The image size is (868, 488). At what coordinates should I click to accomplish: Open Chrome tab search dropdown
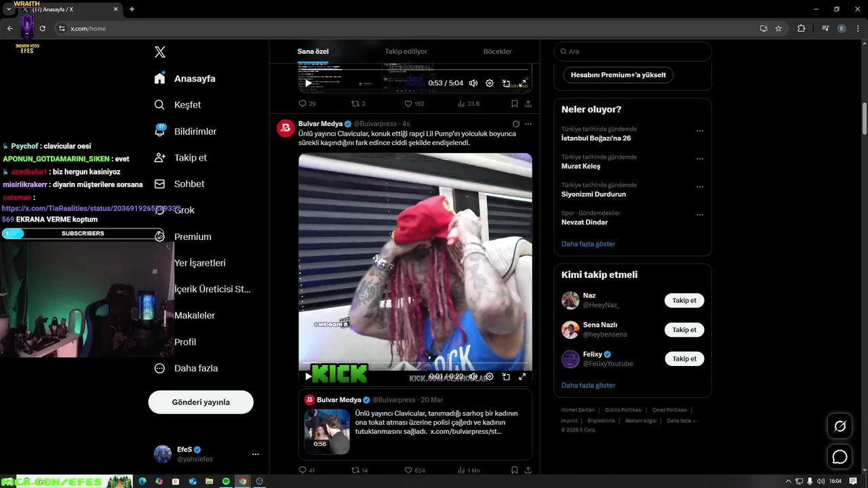point(9,9)
